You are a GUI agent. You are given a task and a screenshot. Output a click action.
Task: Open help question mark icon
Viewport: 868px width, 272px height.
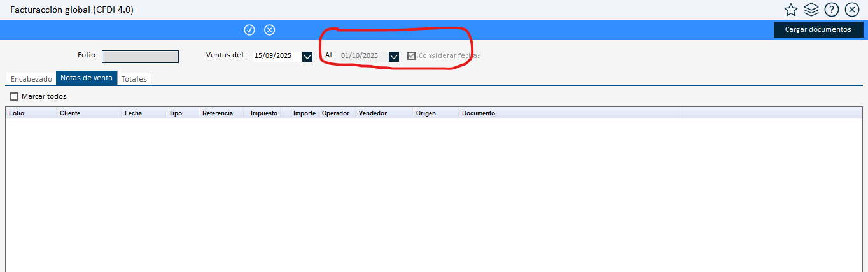(831, 10)
